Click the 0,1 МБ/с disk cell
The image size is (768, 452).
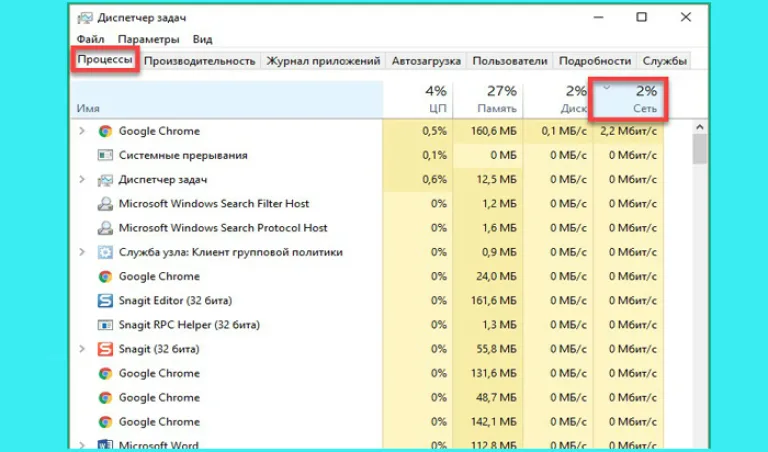(x=558, y=131)
